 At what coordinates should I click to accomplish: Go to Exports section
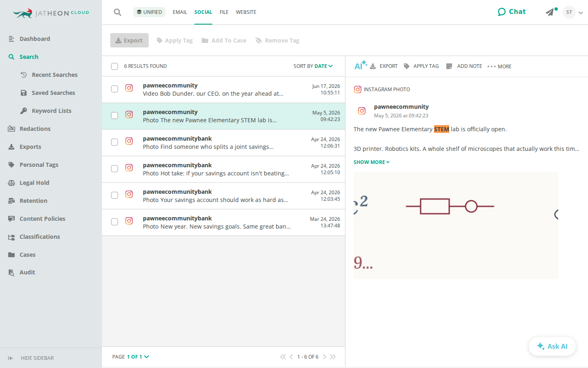[30, 147]
